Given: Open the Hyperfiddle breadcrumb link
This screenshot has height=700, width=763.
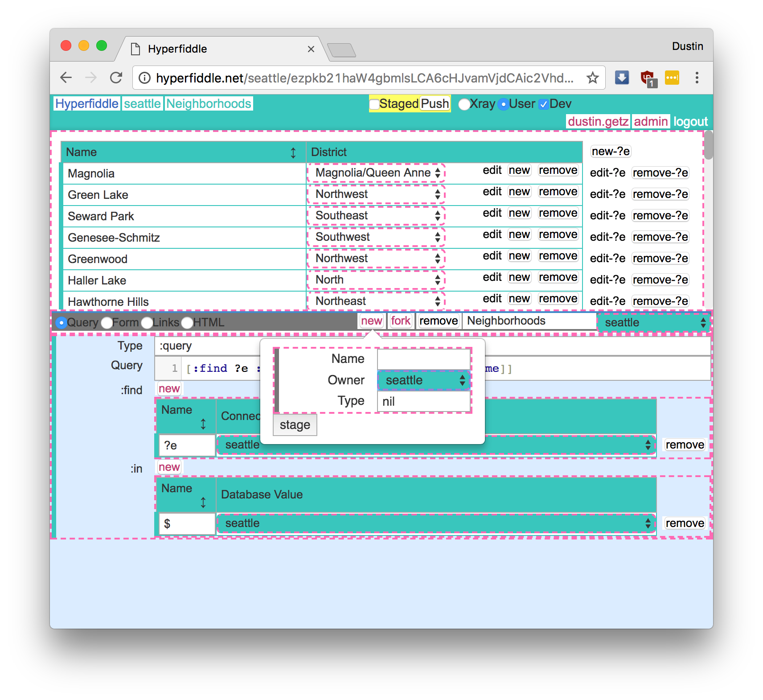Looking at the screenshot, I should 87,104.
